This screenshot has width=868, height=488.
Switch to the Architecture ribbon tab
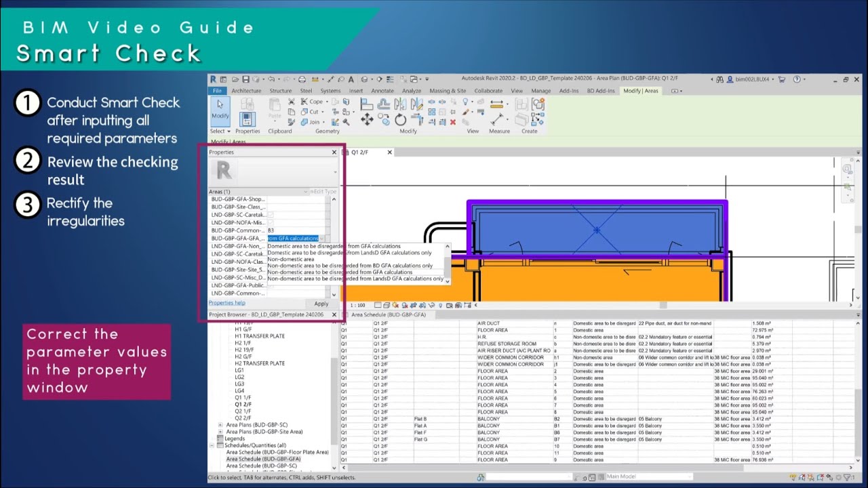(x=246, y=91)
